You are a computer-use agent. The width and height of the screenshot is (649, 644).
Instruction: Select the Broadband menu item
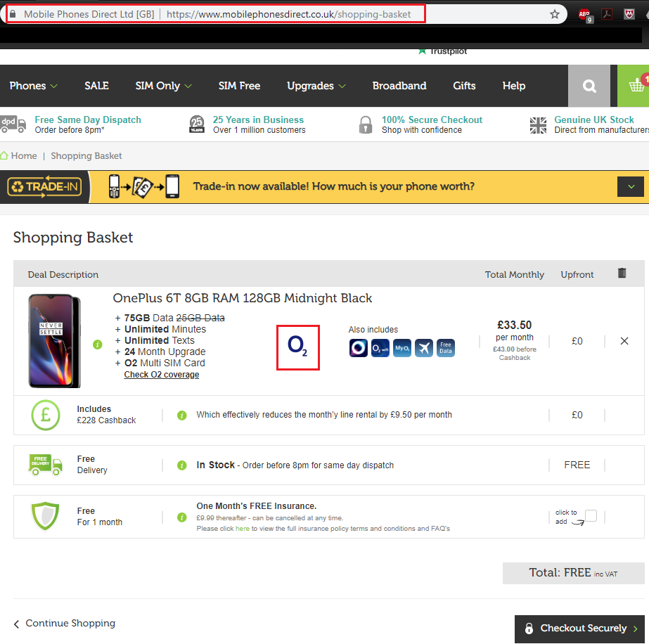coord(399,85)
